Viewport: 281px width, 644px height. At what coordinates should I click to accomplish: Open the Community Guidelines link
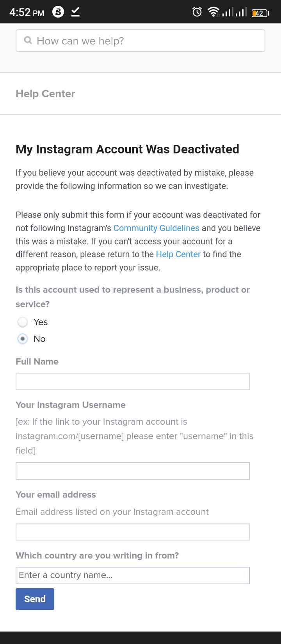[156, 228]
